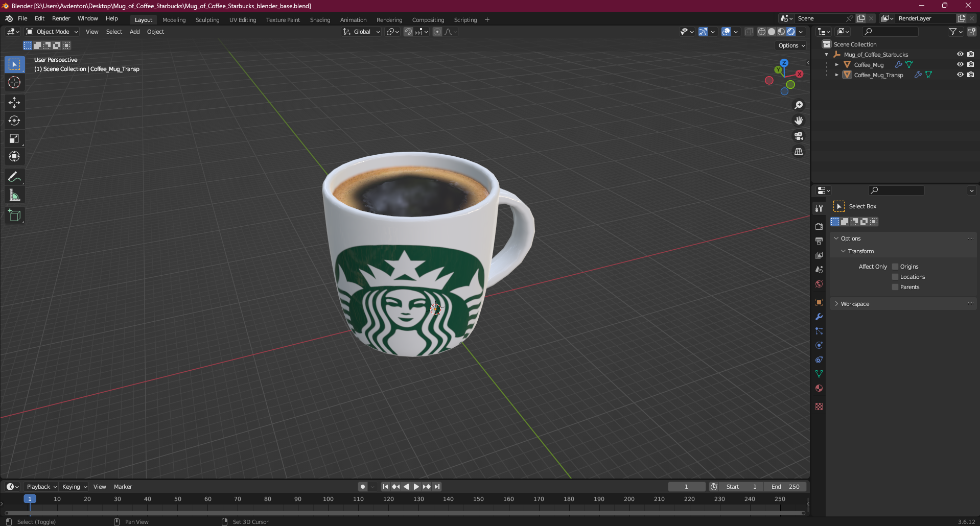This screenshot has height=526, width=980.
Task: Open the Tool properties tab
Action: [819, 208]
